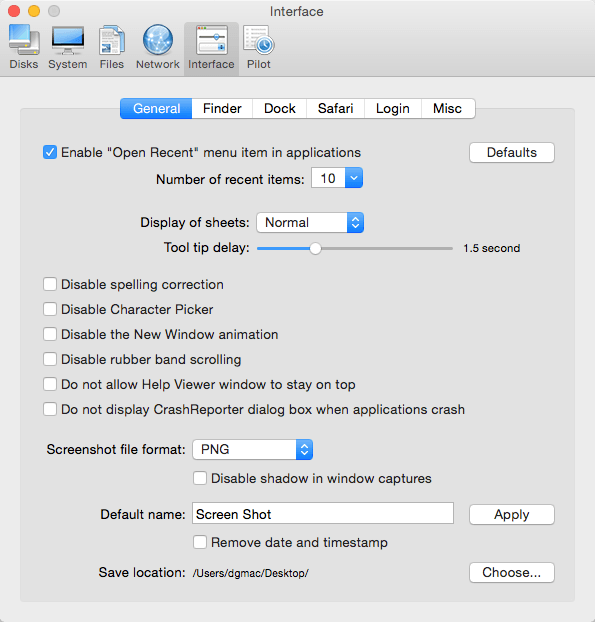Expand Number of recent items dropdown
595x622 pixels.
click(337, 178)
